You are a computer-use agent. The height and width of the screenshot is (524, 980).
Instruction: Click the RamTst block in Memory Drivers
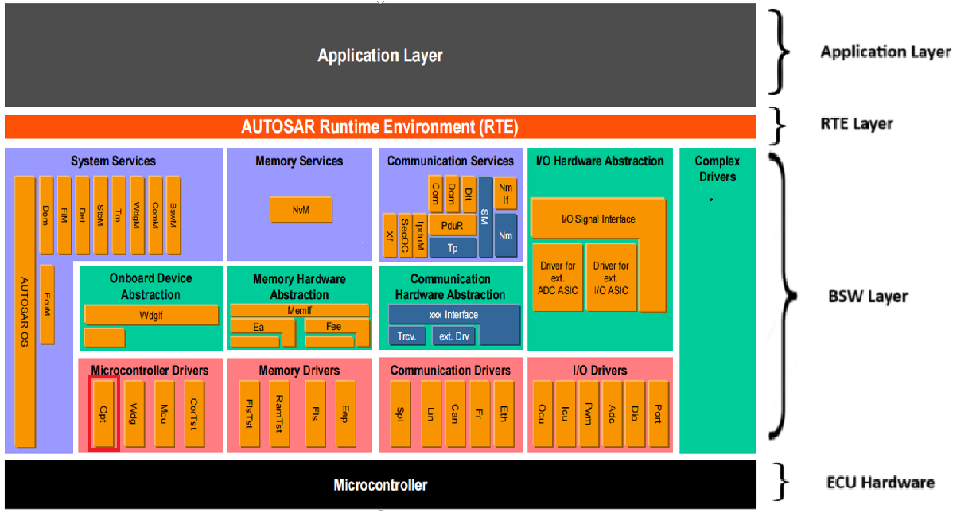[279, 414]
